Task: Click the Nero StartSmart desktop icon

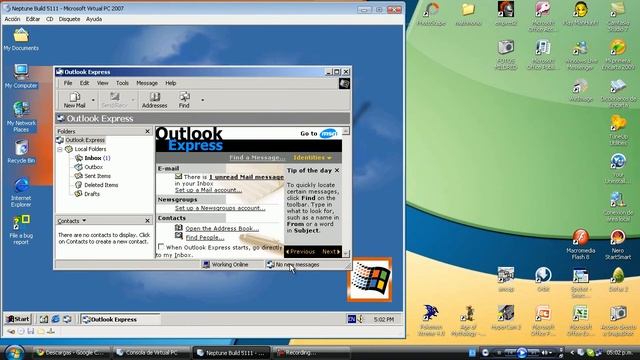Action: tap(618, 238)
